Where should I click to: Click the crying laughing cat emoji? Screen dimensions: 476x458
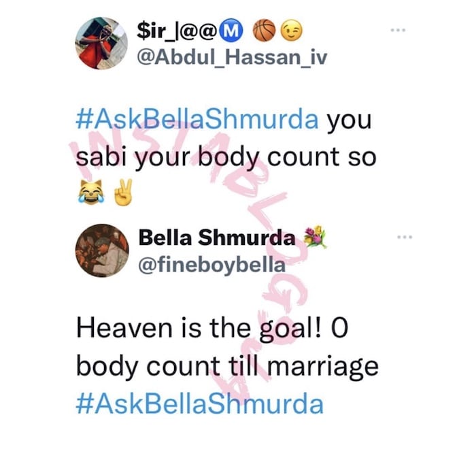coord(90,192)
